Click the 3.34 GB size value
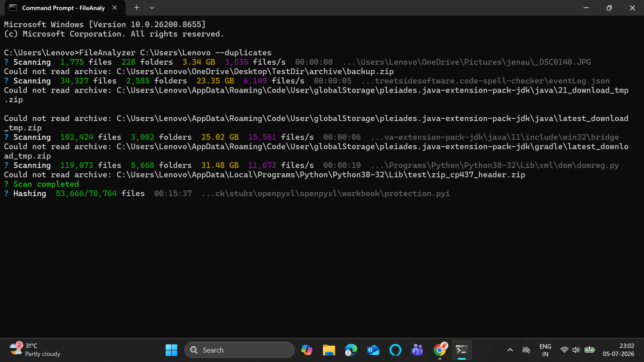This screenshot has width=644, height=362. (199, 62)
